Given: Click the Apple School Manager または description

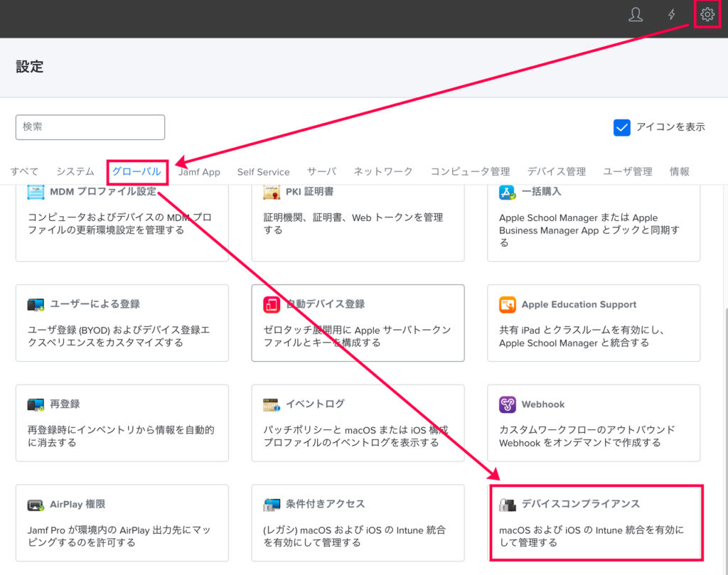Looking at the screenshot, I should point(589,230).
